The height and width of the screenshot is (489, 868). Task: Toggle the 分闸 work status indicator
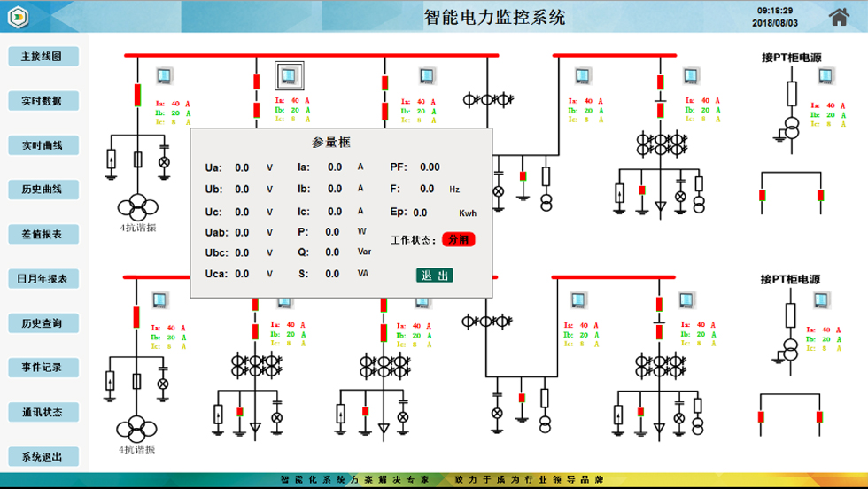coord(459,239)
